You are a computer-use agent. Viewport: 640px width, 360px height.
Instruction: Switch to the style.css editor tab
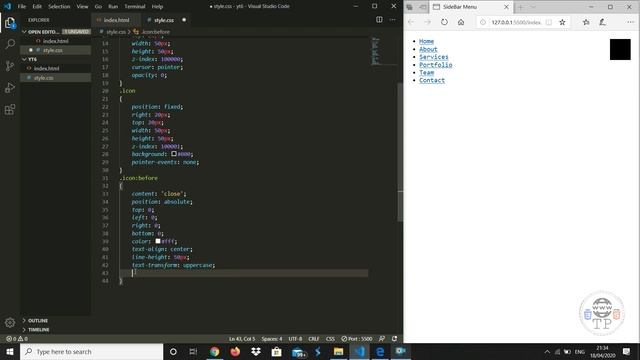[164, 20]
